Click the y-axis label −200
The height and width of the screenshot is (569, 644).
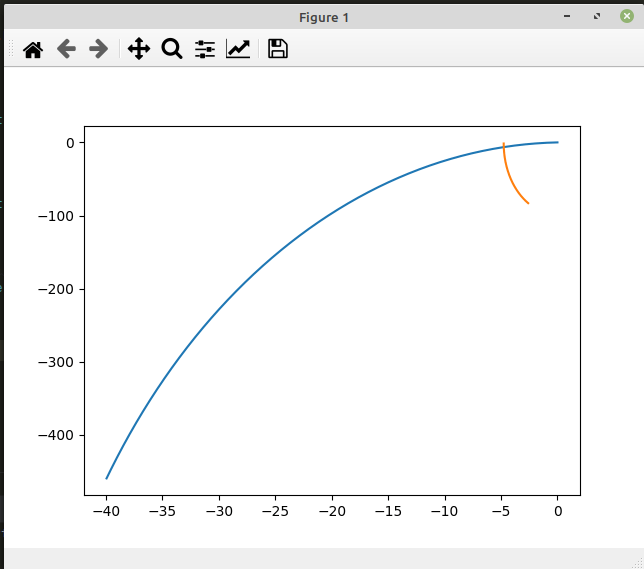click(56, 289)
